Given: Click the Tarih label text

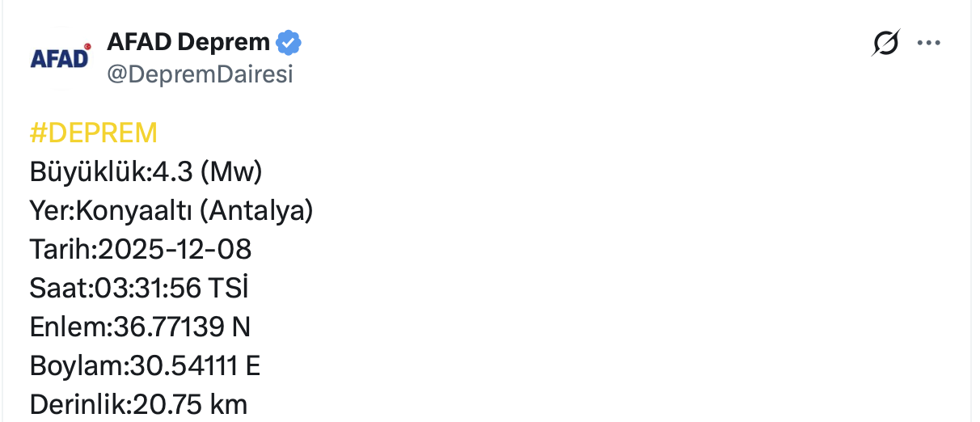Looking at the screenshot, I should [61, 249].
